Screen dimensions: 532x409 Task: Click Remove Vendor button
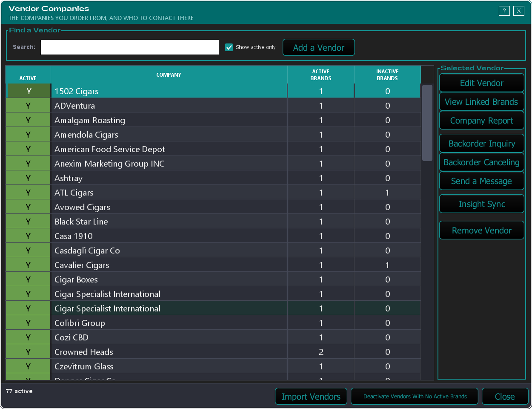481,230
